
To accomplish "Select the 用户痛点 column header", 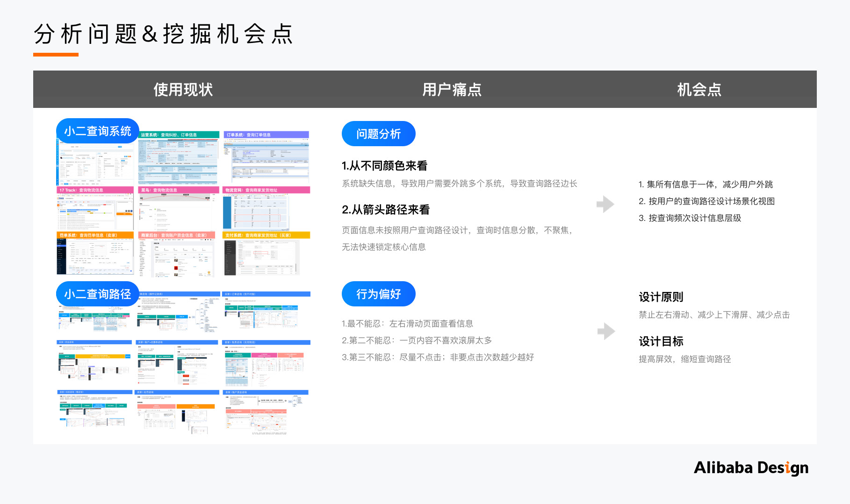I will [452, 89].
